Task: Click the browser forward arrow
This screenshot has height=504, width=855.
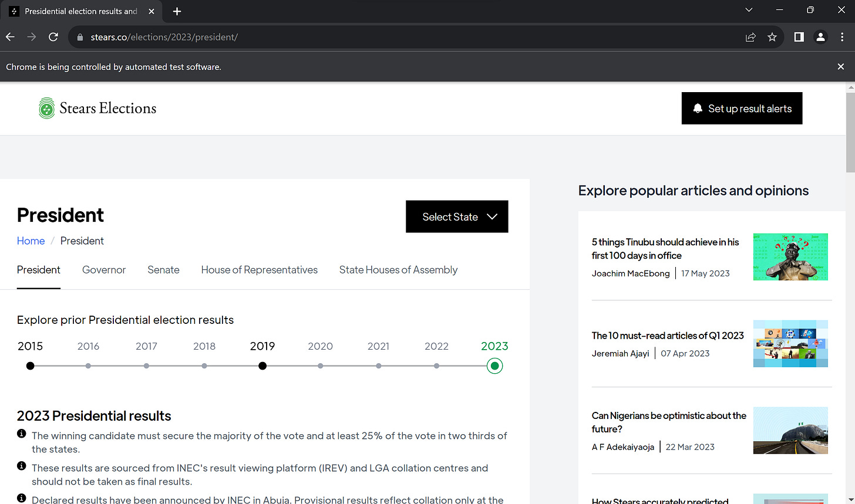Action: [x=32, y=37]
